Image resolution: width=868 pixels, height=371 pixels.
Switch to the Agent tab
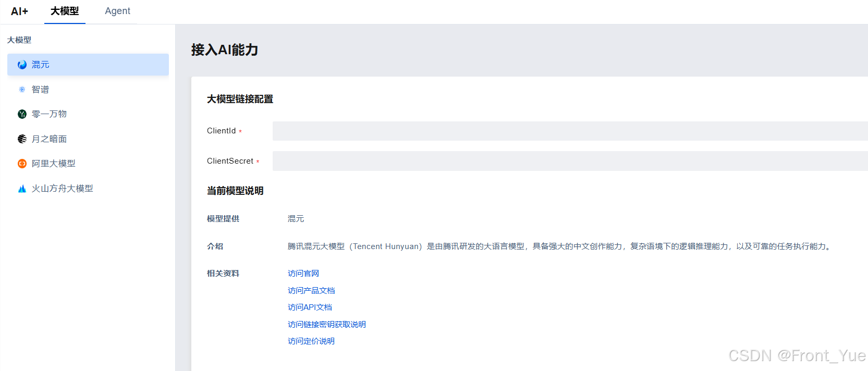(117, 11)
